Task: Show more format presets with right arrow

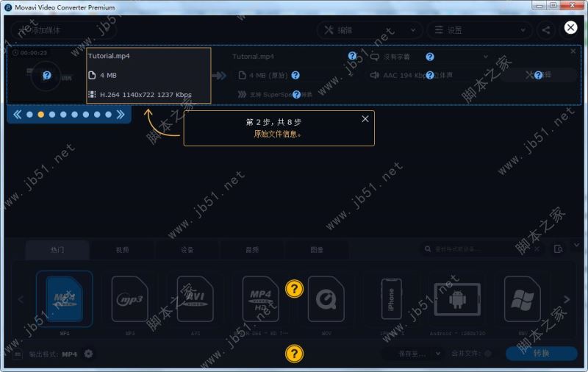Action: point(567,299)
